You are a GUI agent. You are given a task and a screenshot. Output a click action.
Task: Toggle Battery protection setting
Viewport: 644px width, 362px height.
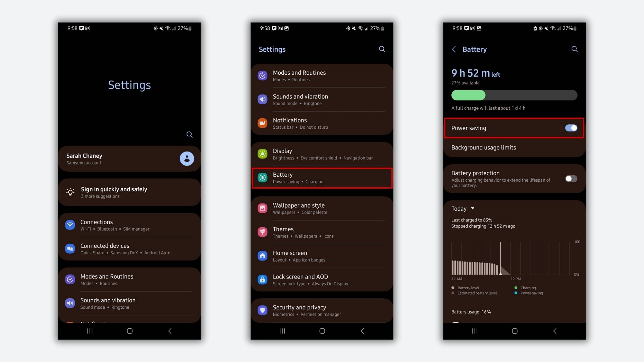pos(571,179)
